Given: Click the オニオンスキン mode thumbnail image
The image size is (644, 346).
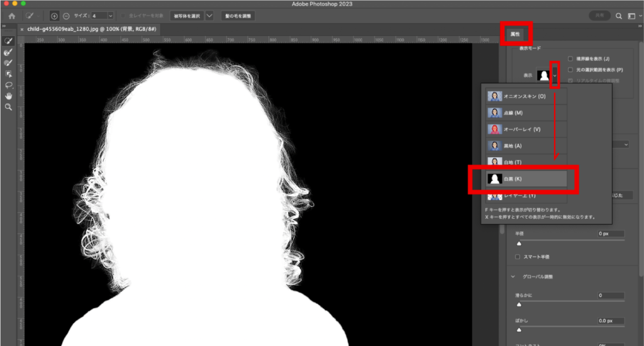Looking at the screenshot, I should tap(494, 96).
